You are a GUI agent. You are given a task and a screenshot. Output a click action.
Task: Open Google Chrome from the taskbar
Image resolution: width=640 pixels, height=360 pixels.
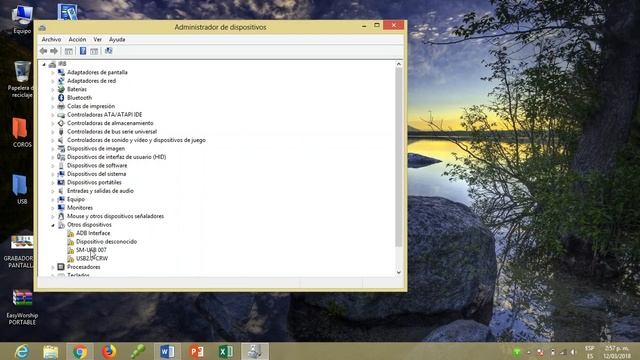80,351
